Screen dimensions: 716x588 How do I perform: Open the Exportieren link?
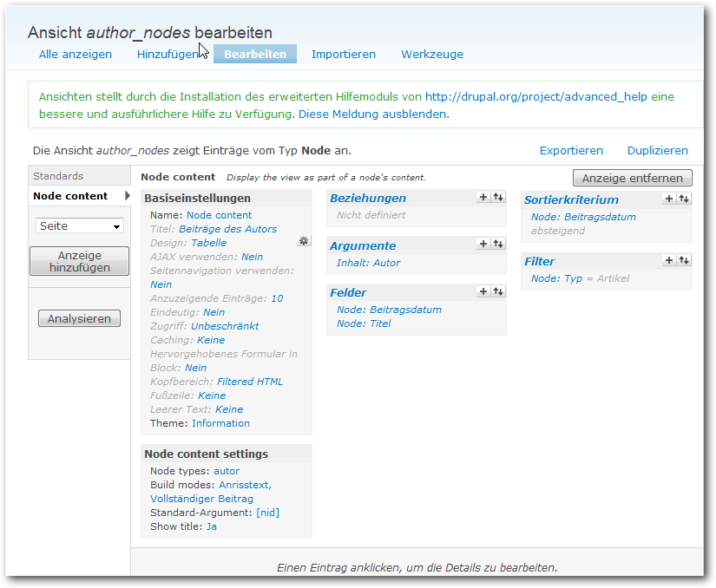[x=571, y=150]
